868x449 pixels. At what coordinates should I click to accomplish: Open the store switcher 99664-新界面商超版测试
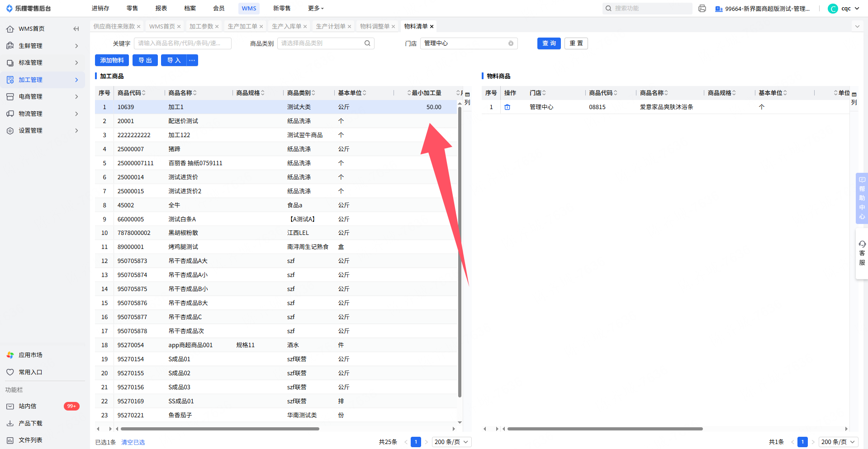pos(762,9)
